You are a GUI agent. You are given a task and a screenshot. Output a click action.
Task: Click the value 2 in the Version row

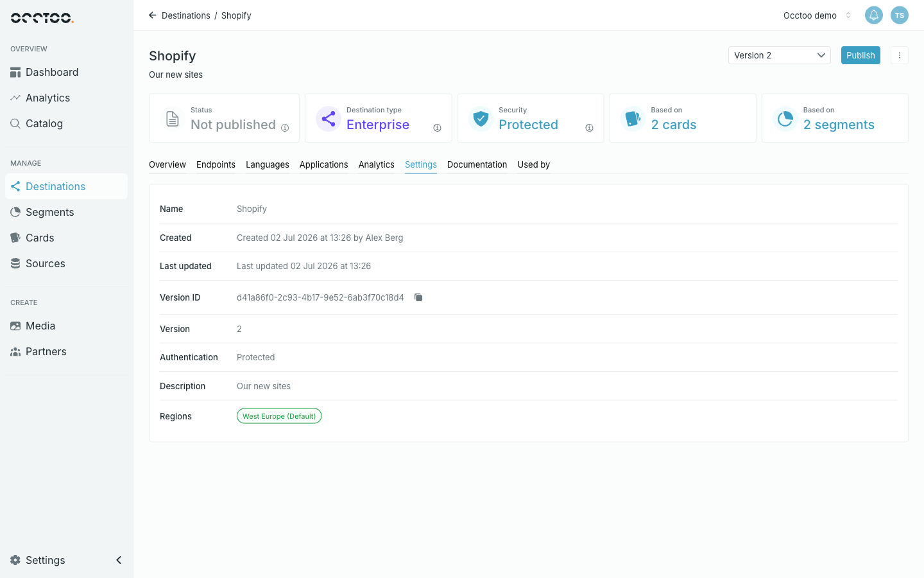coord(239,329)
